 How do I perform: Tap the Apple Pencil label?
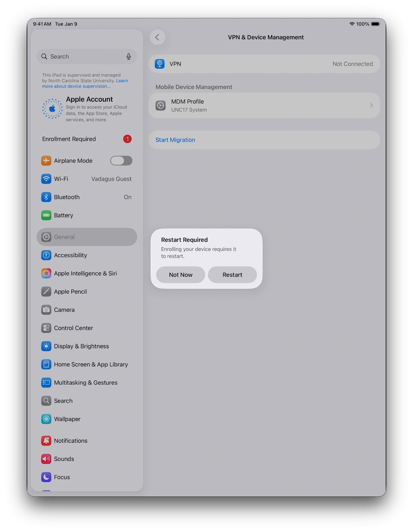point(71,292)
